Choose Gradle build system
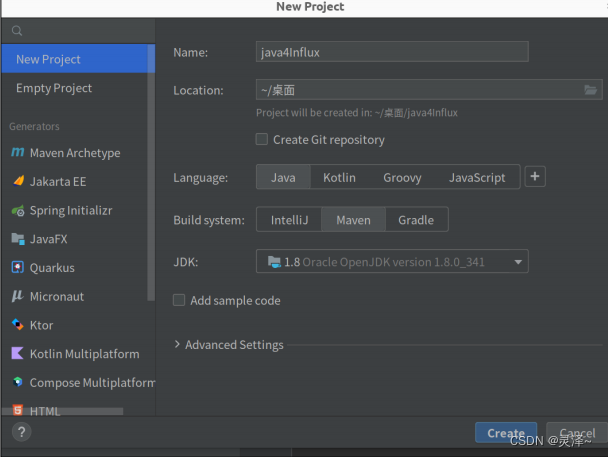This screenshot has width=608, height=457. pyautogui.click(x=416, y=220)
